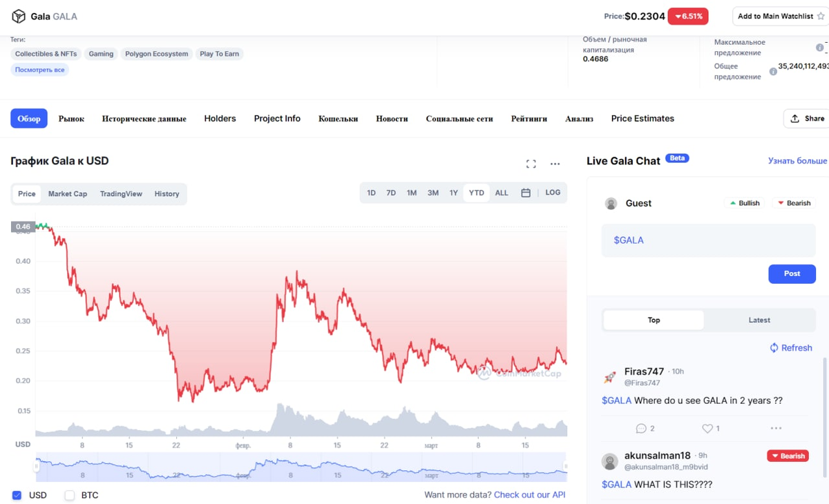Open Узнать больше link
Viewport: 829px width, 504px height.
coord(797,161)
